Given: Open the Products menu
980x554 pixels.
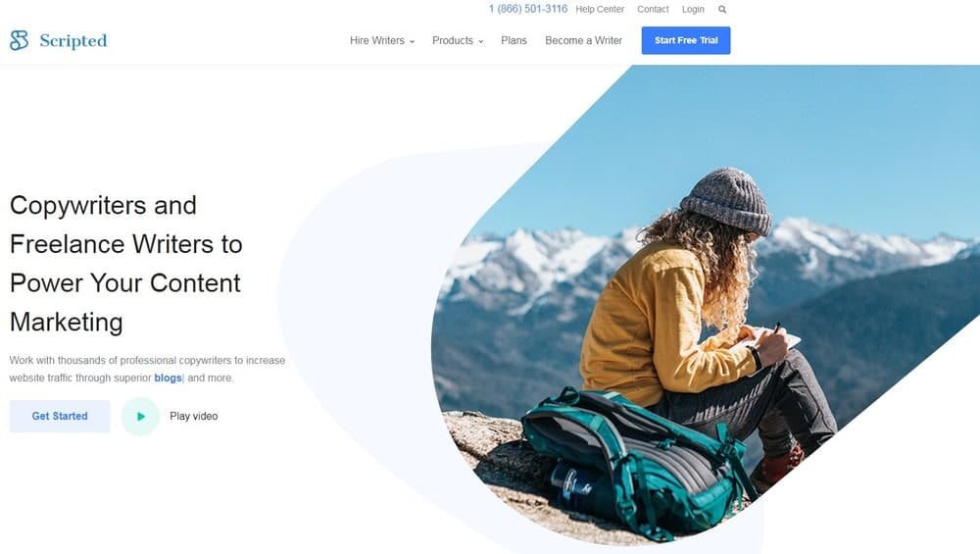Looking at the screenshot, I should [x=453, y=40].
